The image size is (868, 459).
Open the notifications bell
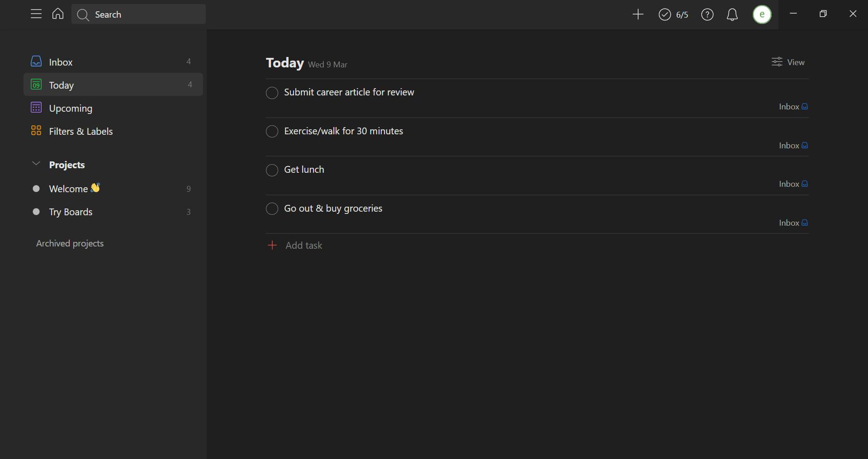coord(732,14)
